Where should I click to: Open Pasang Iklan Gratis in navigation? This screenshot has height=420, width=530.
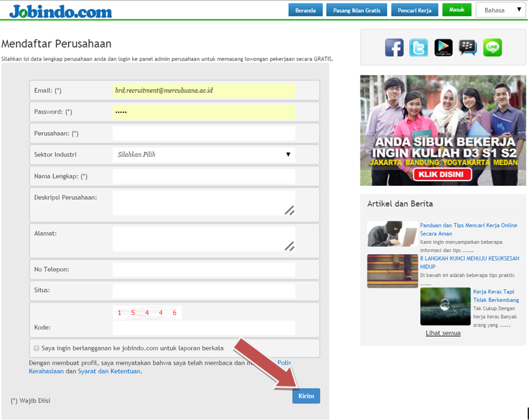click(x=357, y=10)
